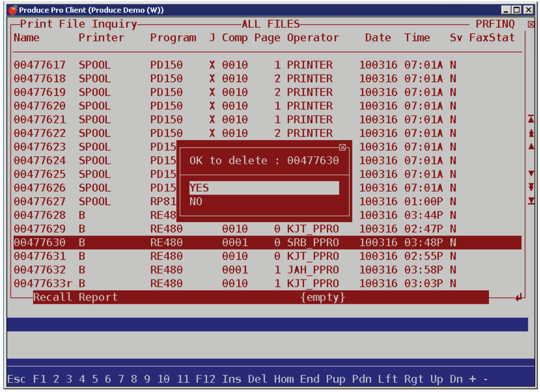Jump to bottom of list arrow

531,201
